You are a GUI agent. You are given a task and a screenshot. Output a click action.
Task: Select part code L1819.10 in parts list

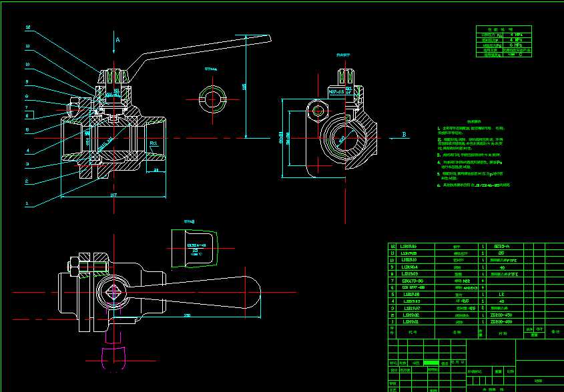click(x=409, y=260)
